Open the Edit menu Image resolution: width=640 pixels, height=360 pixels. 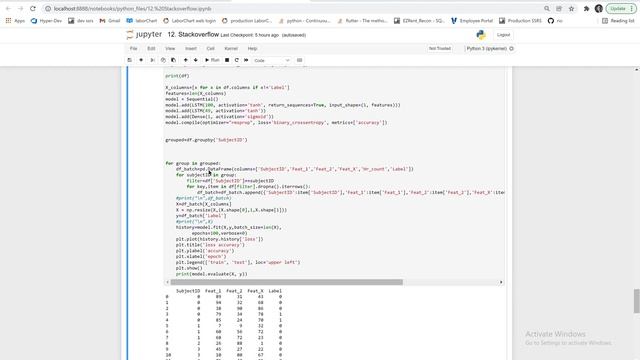(x=151, y=49)
